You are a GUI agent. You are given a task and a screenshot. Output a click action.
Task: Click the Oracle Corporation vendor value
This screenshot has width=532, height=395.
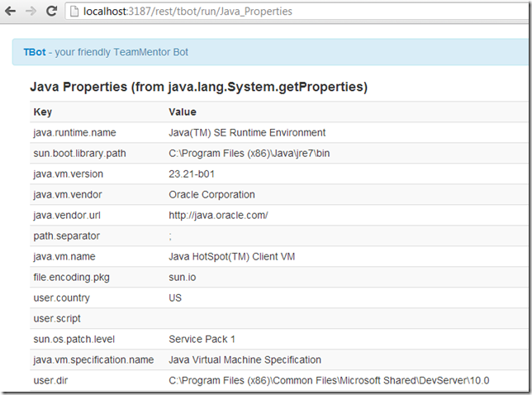[x=211, y=194]
